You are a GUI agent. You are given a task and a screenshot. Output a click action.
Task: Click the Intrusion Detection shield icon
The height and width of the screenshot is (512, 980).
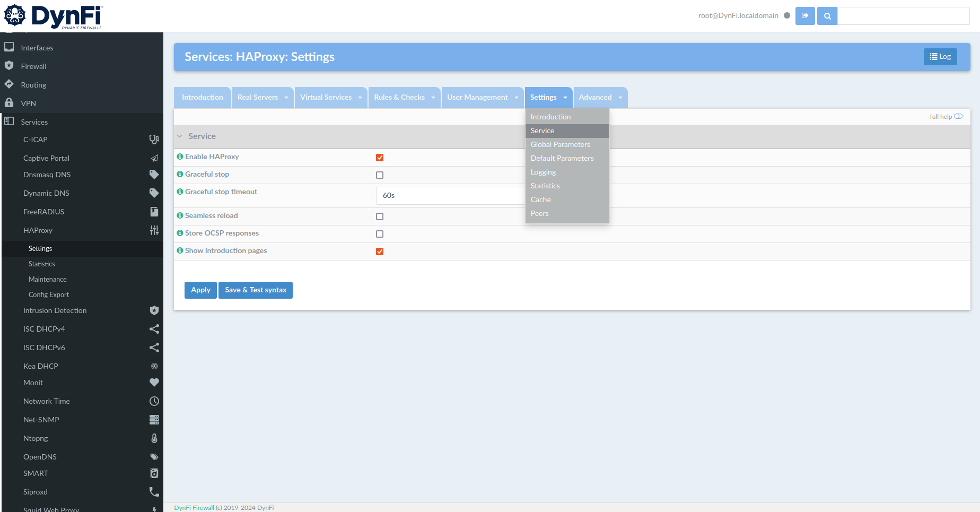(x=154, y=310)
